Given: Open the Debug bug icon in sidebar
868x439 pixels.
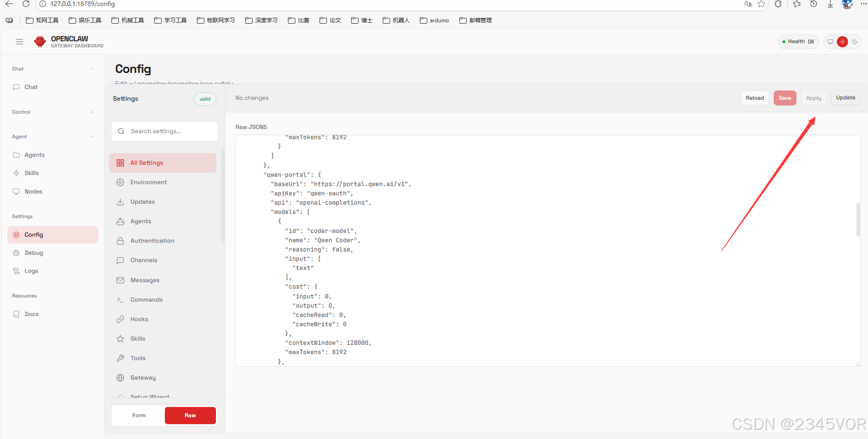Looking at the screenshot, I should click(x=16, y=253).
